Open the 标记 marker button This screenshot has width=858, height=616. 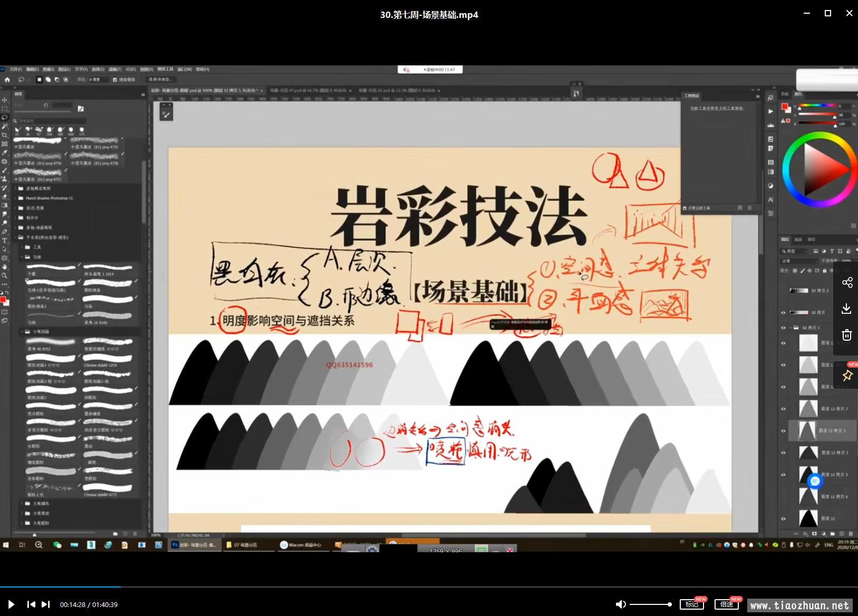692,604
